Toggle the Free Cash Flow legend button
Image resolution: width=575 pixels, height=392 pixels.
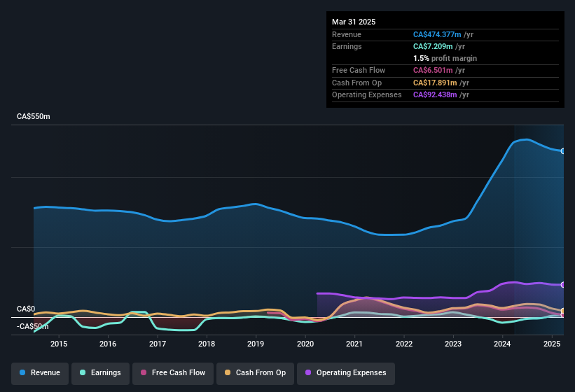(173, 374)
